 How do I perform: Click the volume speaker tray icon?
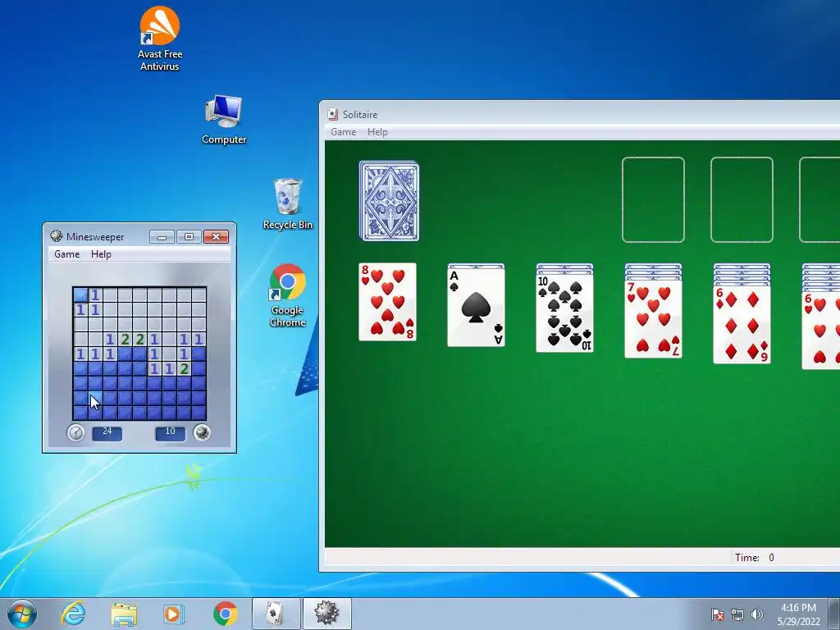(756, 614)
